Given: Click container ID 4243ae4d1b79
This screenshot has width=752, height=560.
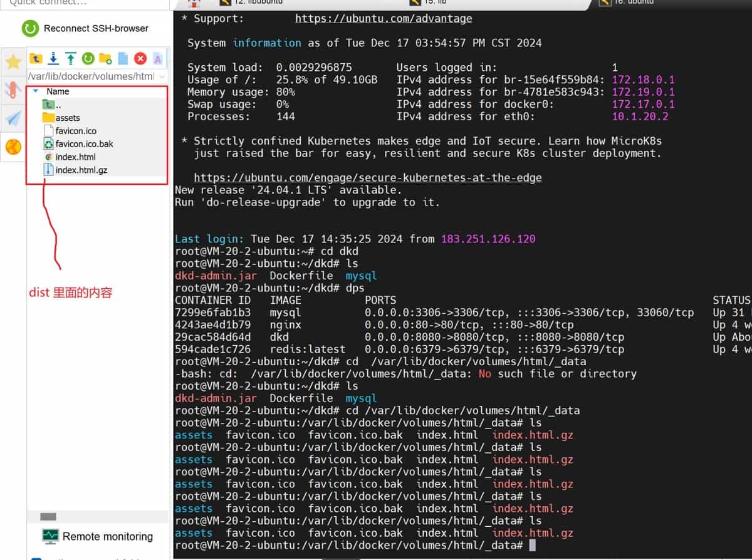Looking at the screenshot, I should pyautogui.click(x=212, y=324).
